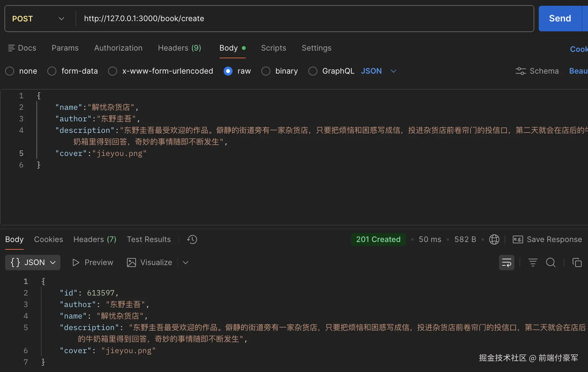Switch to request Body tab
Image resolution: width=588 pixels, height=372 pixels.
pyautogui.click(x=233, y=48)
